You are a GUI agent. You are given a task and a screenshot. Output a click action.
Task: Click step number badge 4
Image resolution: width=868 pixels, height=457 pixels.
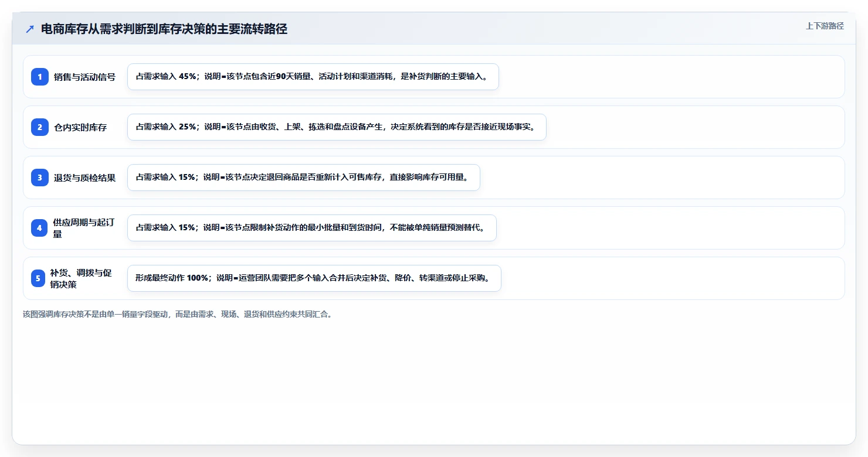tap(39, 228)
